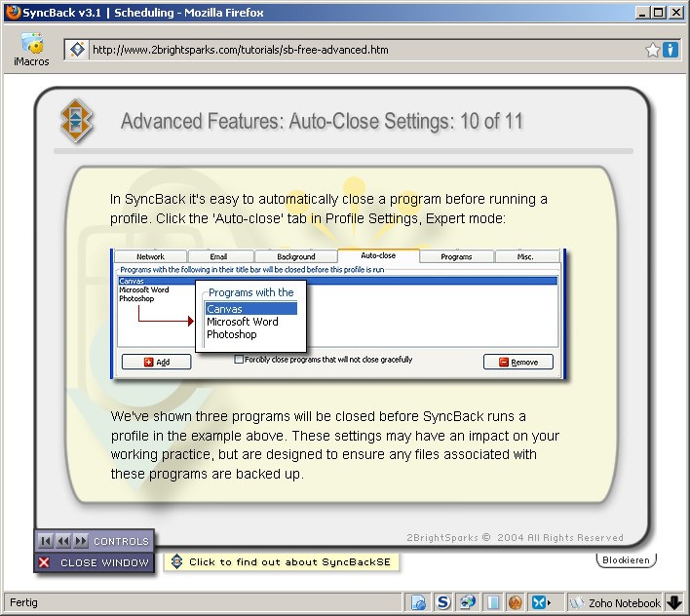
Task: Open Zoho Notebook from the status bar
Action: tap(615, 602)
